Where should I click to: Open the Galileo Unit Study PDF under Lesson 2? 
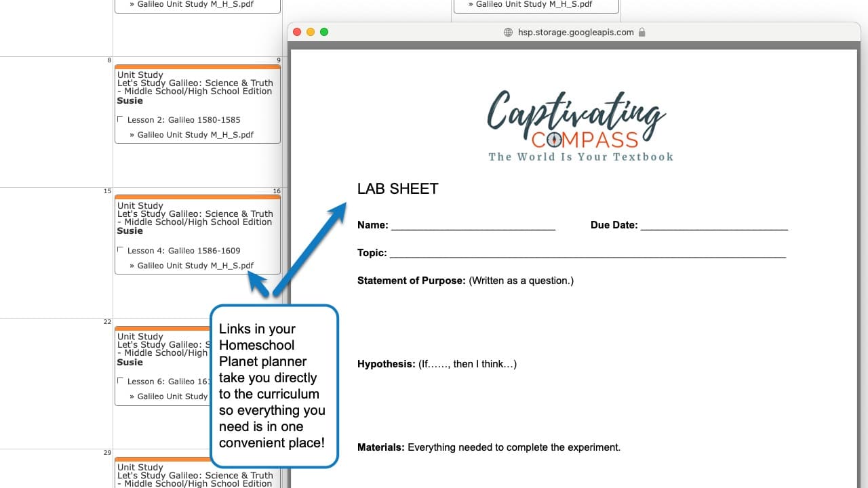[x=195, y=135]
